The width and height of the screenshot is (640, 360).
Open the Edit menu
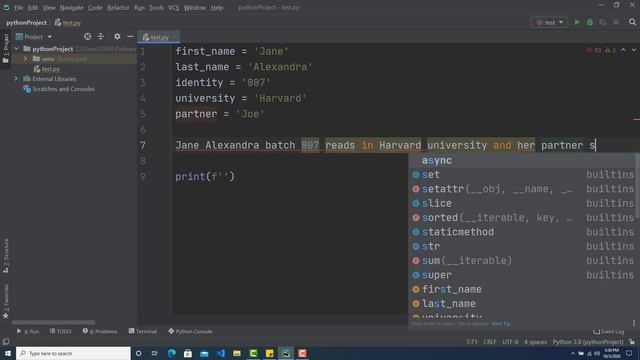[x=33, y=7]
